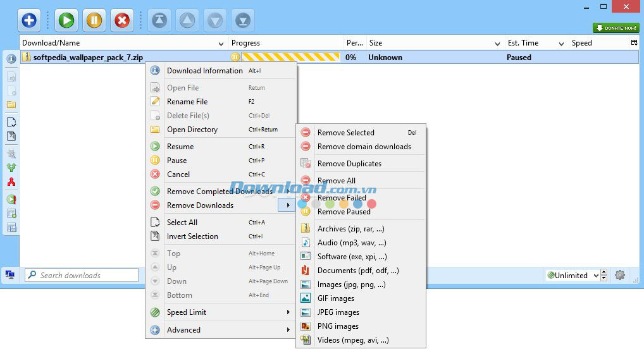Click Remove All in submenu
The height and width of the screenshot is (349, 644).
point(361,181)
